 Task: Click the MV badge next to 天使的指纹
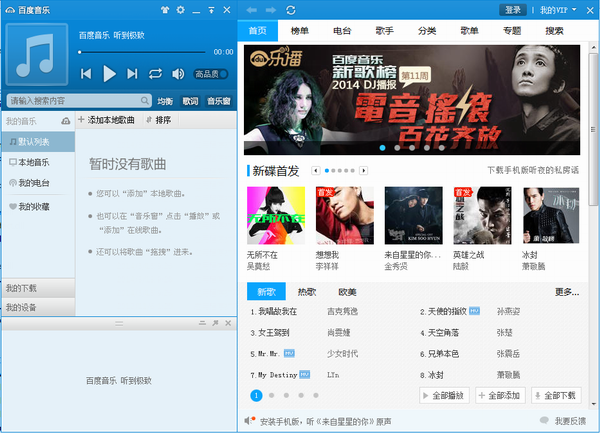[x=474, y=311]
